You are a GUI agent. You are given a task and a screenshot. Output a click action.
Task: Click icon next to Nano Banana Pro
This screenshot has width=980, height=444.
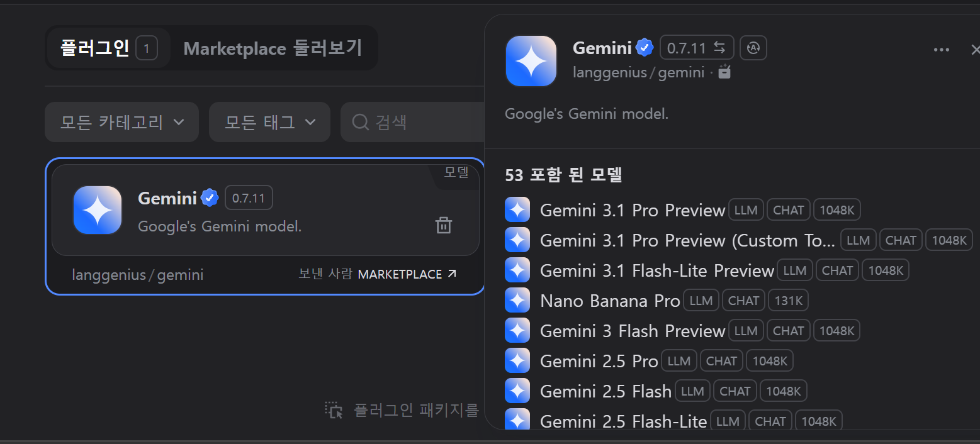pos(517,301)
